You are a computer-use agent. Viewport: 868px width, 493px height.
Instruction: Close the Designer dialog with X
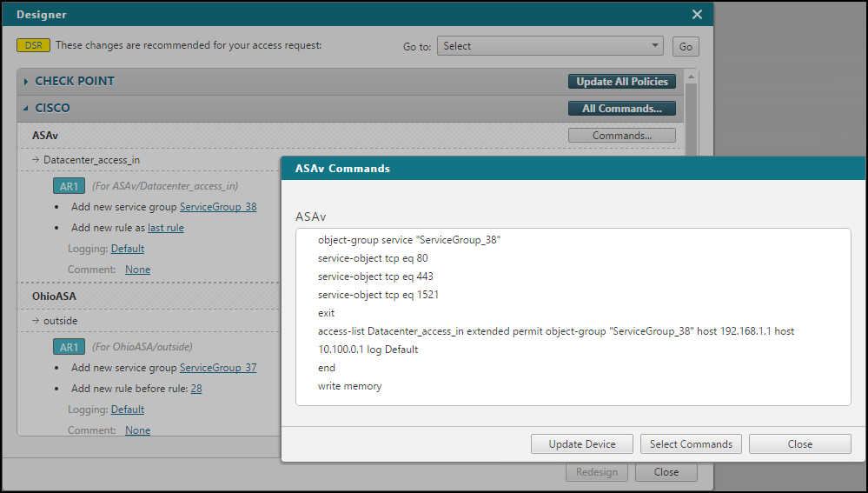tap(697, 15)
